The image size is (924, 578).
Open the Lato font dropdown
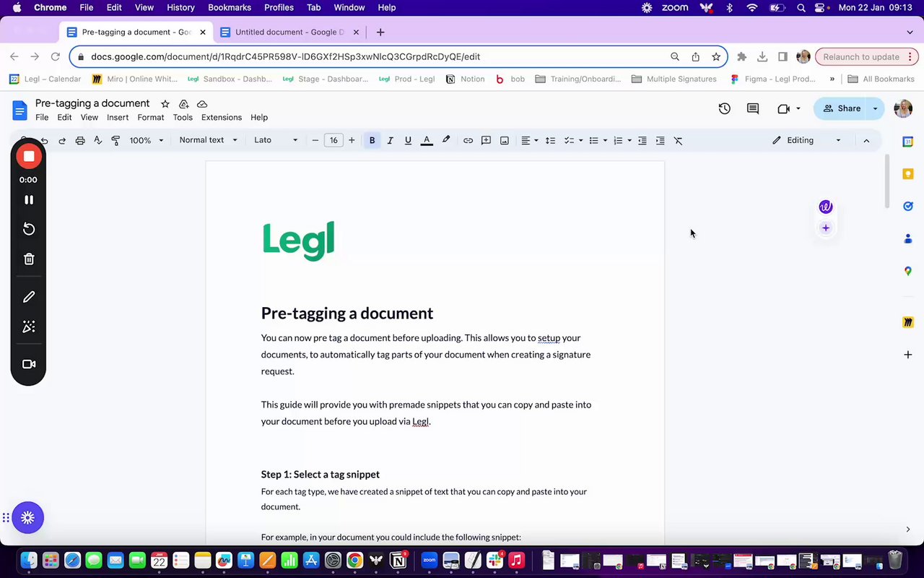[x=276, y=140]
